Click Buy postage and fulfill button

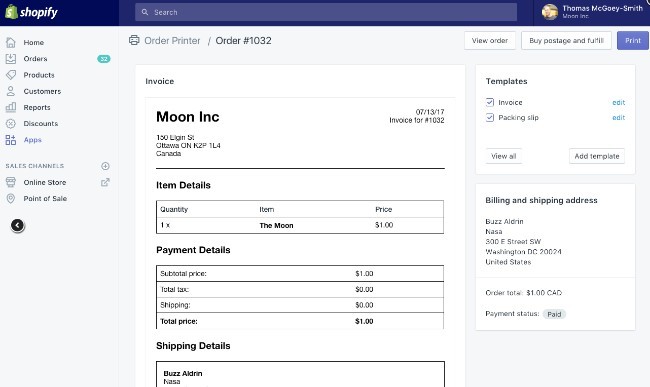[x=566, y=41]
